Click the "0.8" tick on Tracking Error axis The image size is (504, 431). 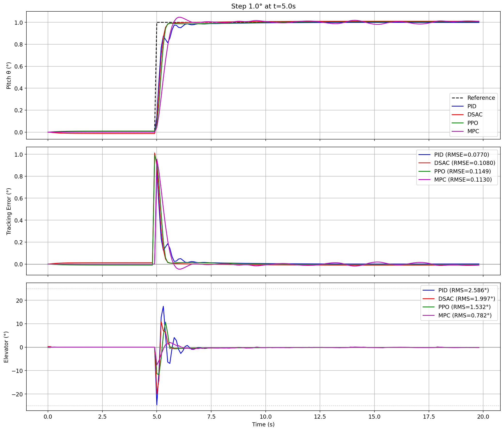[x=19, y=177]
